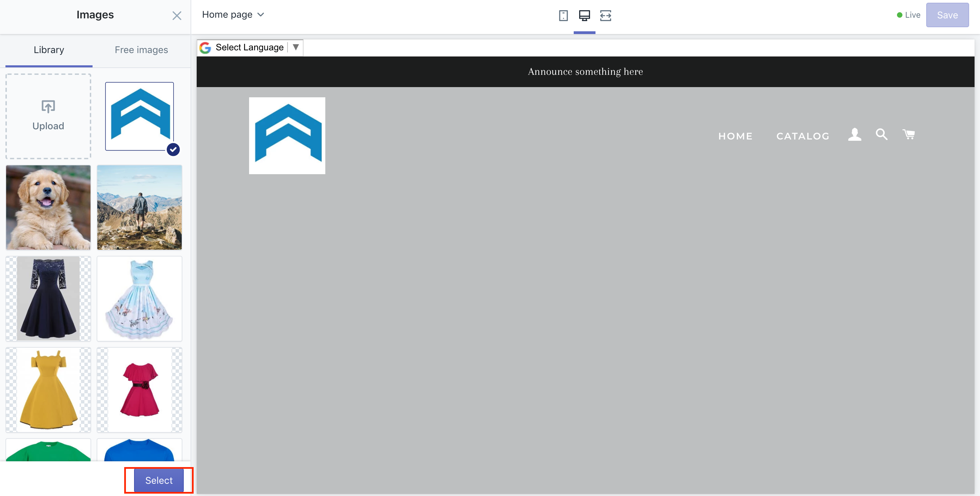980x496 pixels.
Task: Open the Select Language dropdown
Action: 250,48
